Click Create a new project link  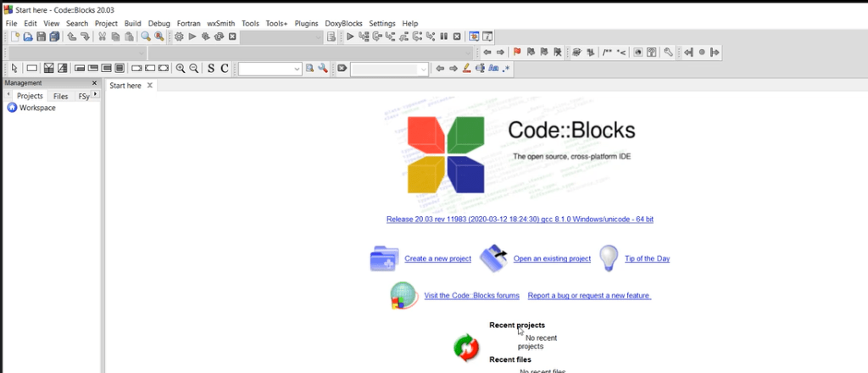click(x=438, y=259)
